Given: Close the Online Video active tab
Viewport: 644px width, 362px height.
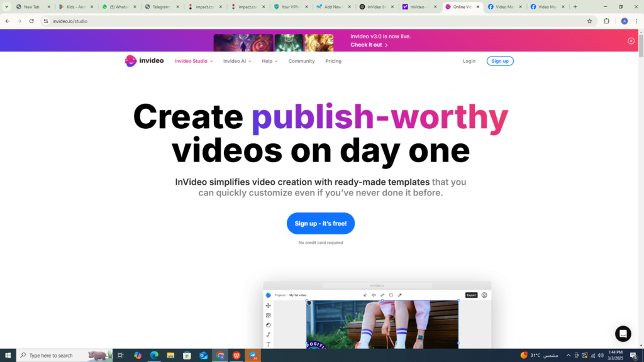Looking at the screenshot, I should (478, 6).
